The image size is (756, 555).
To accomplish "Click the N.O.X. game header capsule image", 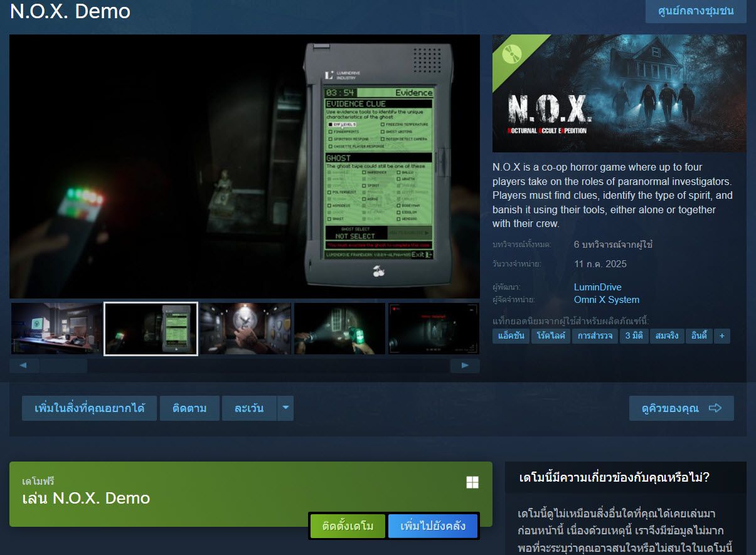I will [619, 93].
